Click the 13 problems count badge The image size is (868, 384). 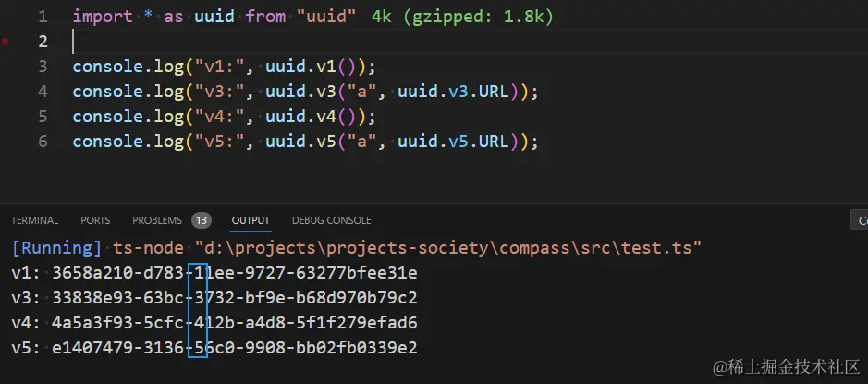[202, 220]
